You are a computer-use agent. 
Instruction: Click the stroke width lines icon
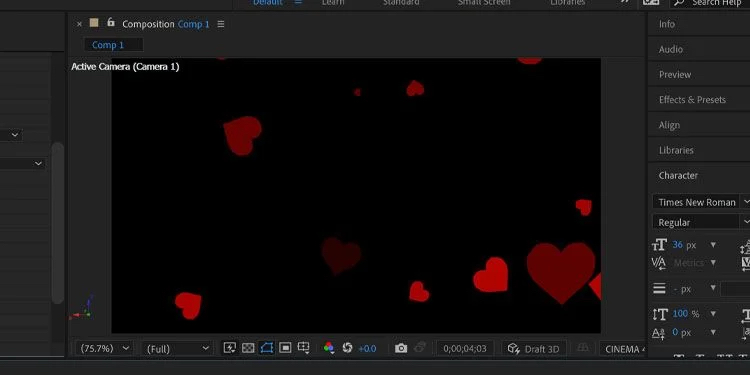660,288
